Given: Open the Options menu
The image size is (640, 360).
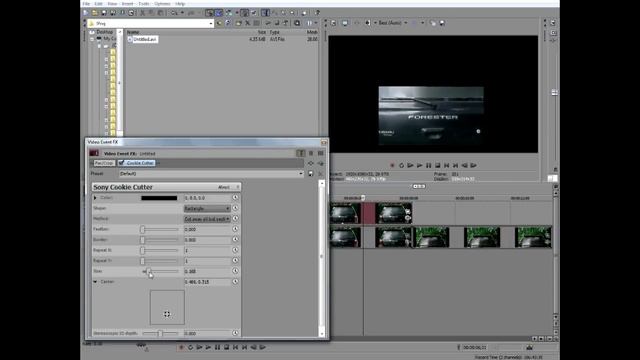Looking at the screenshot, I should pyautogui.click(x=162, y=4).
